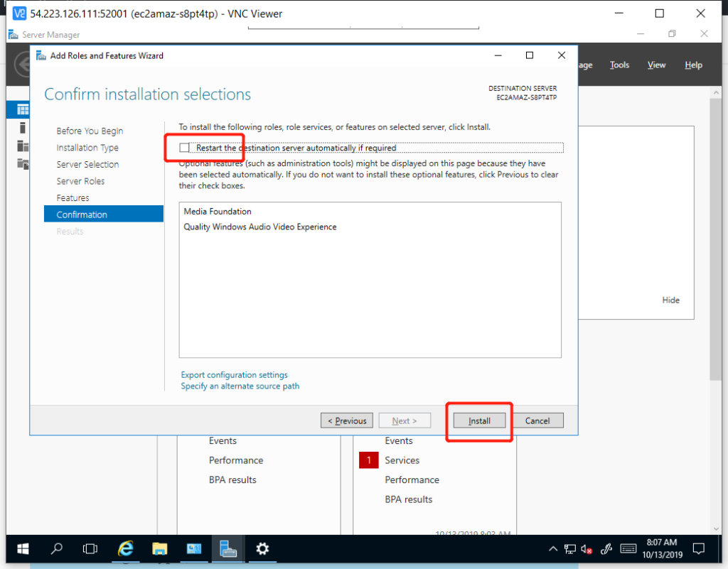Enable automatic restart of destination server checkbox
Image resolution: width=728 pixels, height=569 pixels.
point(186,148)
